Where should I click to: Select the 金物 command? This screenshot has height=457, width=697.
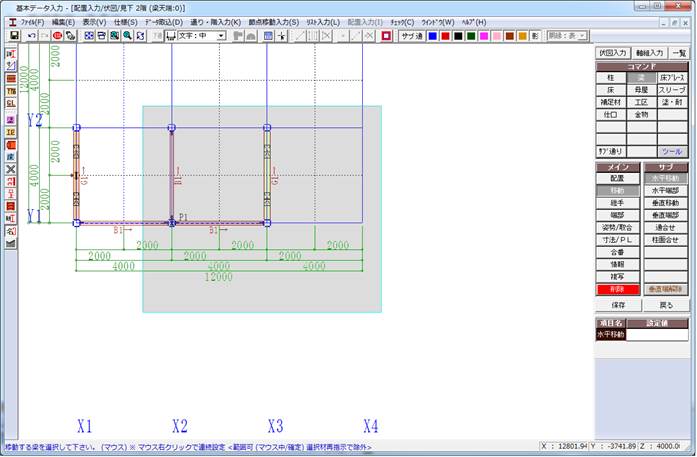[641, 115]
